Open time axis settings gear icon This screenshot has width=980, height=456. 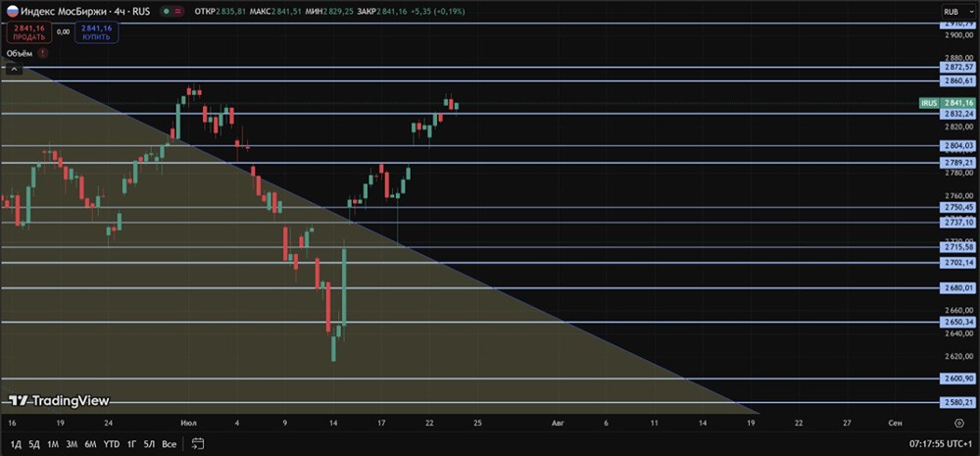click(x=959, y=423)
